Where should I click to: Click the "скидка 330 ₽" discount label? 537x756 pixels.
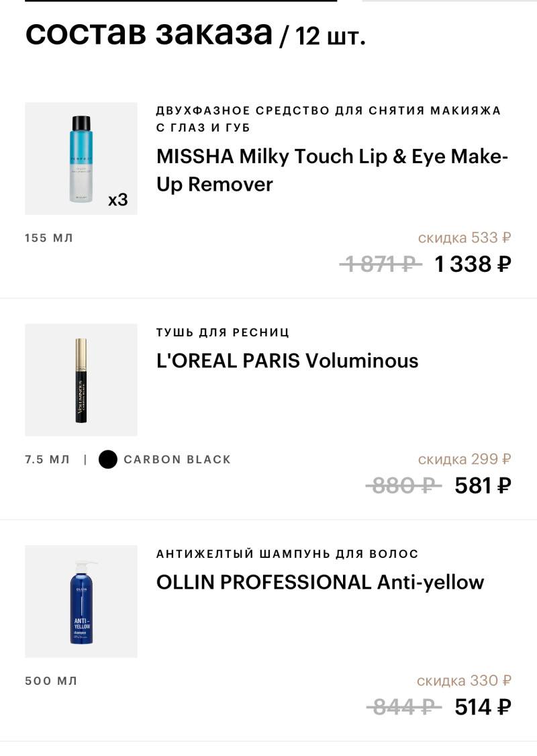pyautogui.click(x=464, y=681)
